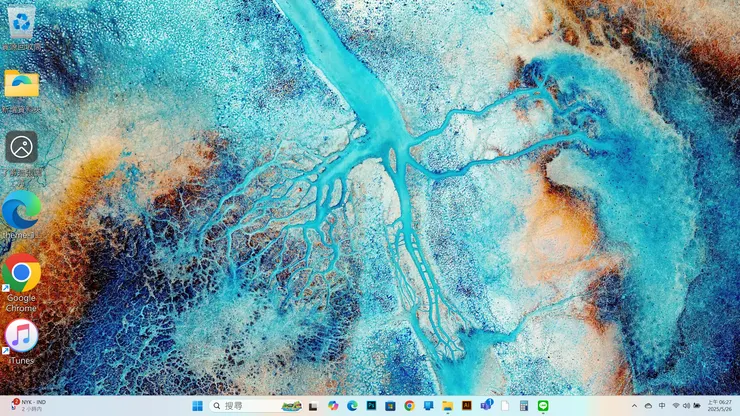Open the clock and date flyout
This screenshot has height=416, width=740.
(719, 406)
